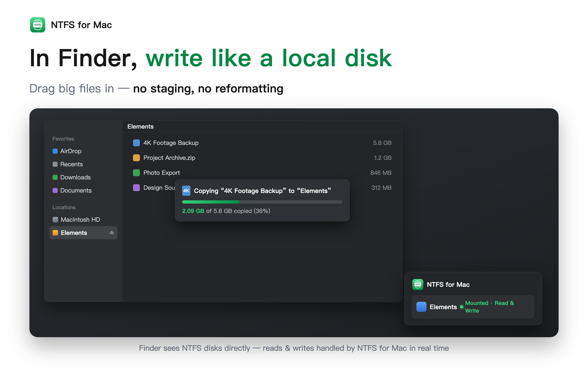This screenshot has height=368, width=588.
Task: Click the Macintosh HD disk icon
Action: pyautogui.click(x=55, y=219)
